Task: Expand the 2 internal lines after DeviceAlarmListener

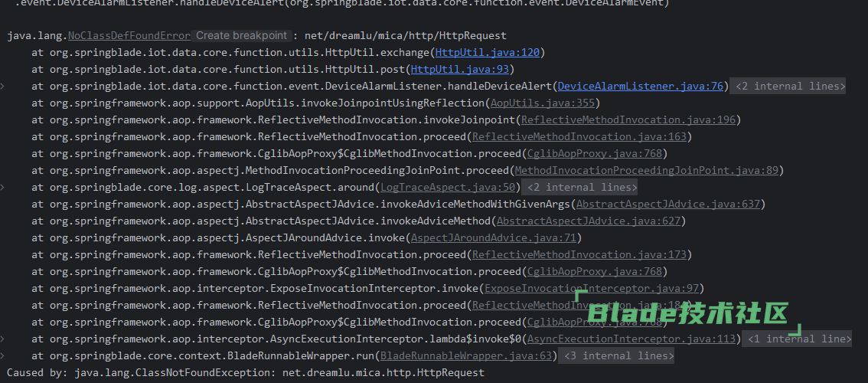Action: (788, 87)
